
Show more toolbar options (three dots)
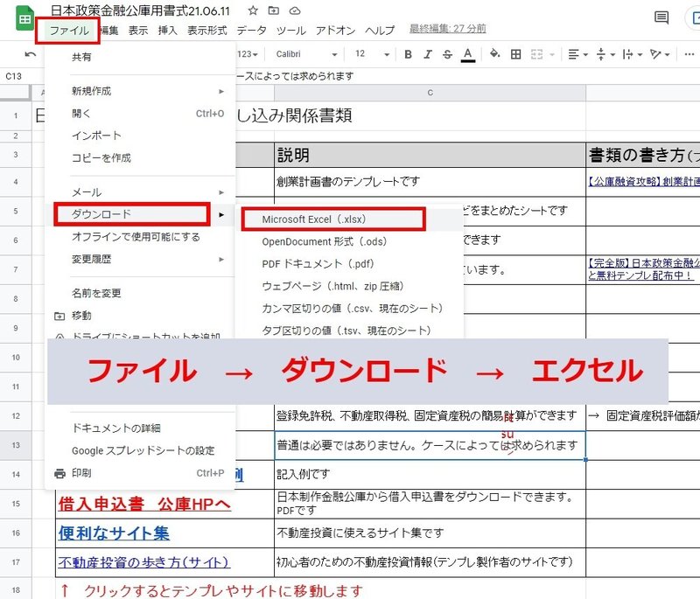click(689, 54)
